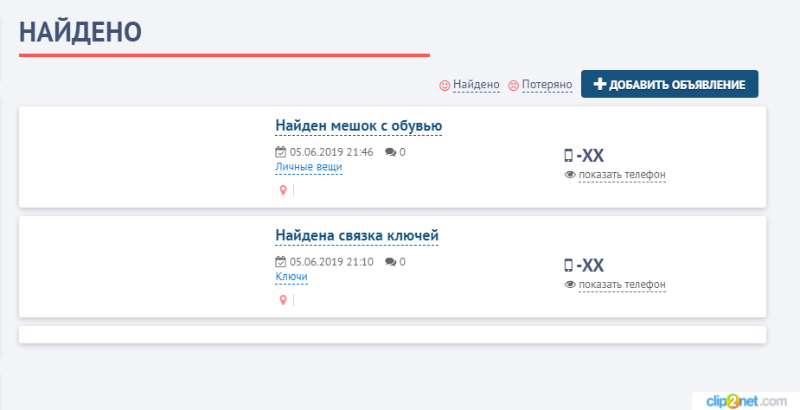Screen dimensions: 800x410
Task: Open the Ключи category link
Action: click(x=291, y=277)
